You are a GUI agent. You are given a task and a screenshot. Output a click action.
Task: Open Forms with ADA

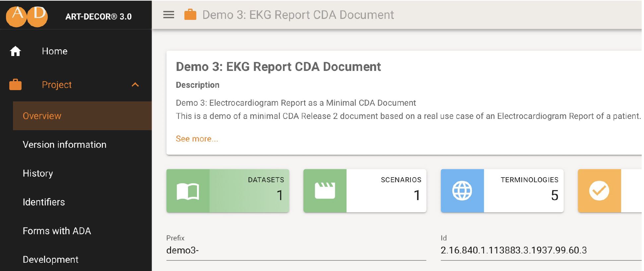(57, 231)
